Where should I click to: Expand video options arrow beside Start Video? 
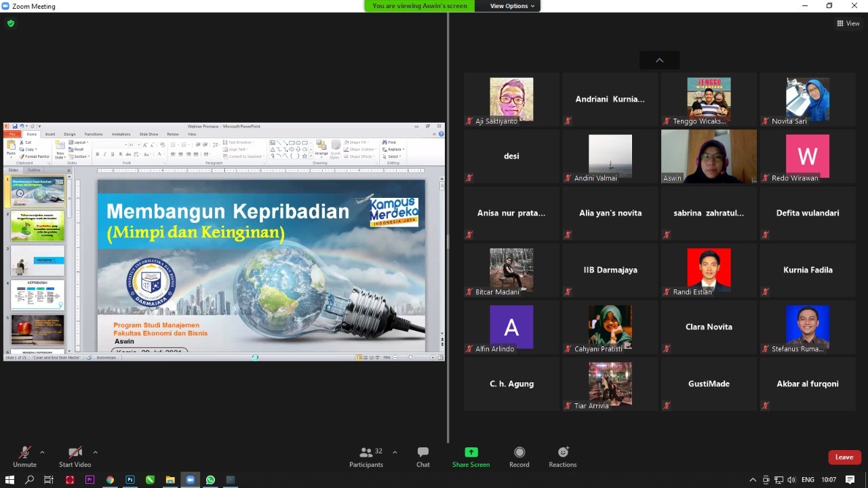(95, 452)
